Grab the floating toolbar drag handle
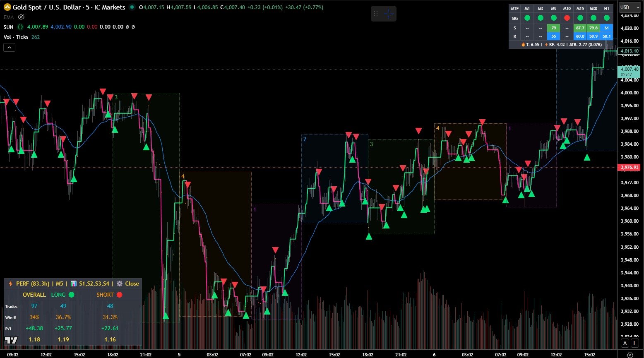Viewport: 644px width, 358px height. (376, 14)
